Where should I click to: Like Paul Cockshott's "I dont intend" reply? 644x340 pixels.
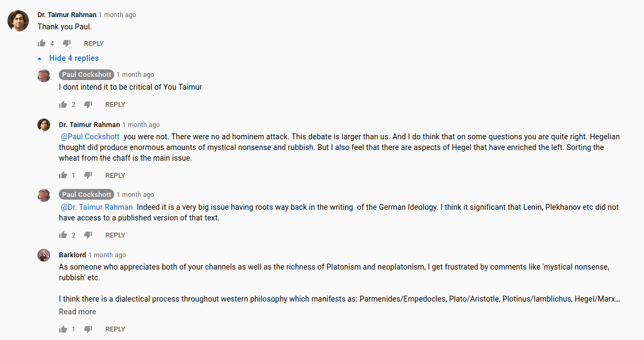63,105
